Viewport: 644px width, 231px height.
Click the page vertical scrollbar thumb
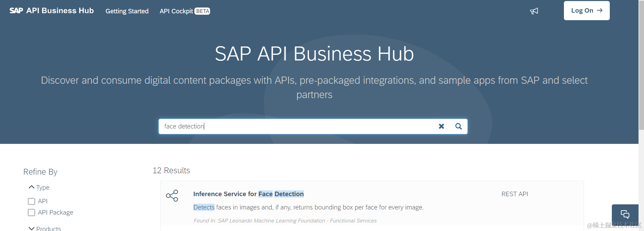pyautogui.click(x=641, y=65)
